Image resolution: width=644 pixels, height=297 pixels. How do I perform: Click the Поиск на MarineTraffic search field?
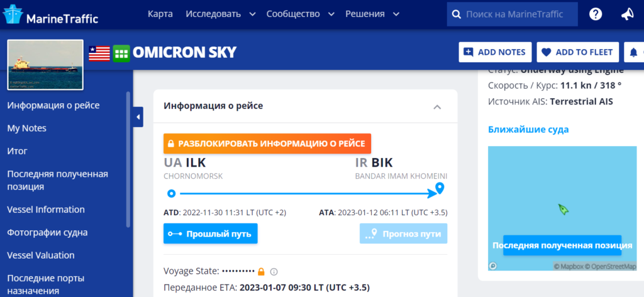click(x=512, y=14)
